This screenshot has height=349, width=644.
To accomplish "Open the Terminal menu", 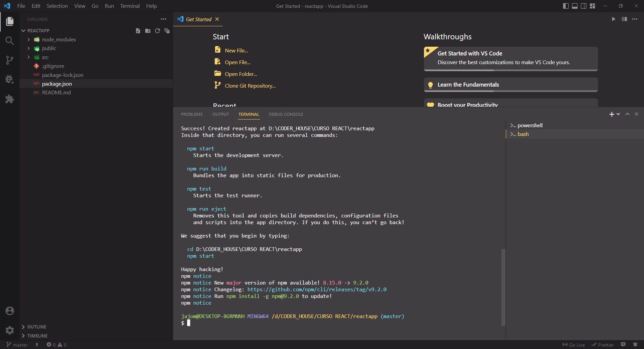I will [x=130, y=6].
